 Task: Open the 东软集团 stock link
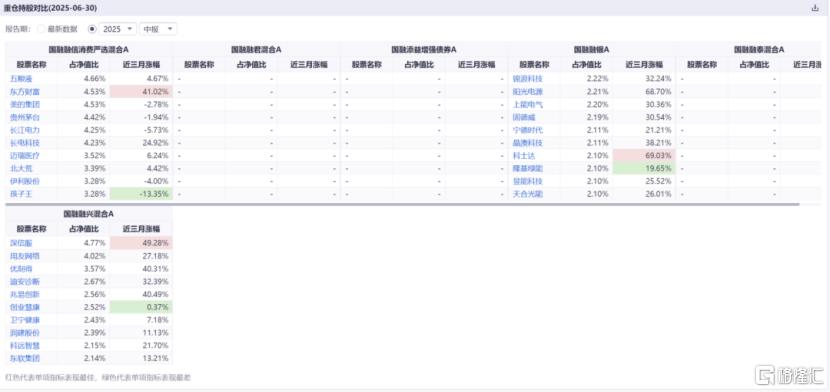[25, 358]
